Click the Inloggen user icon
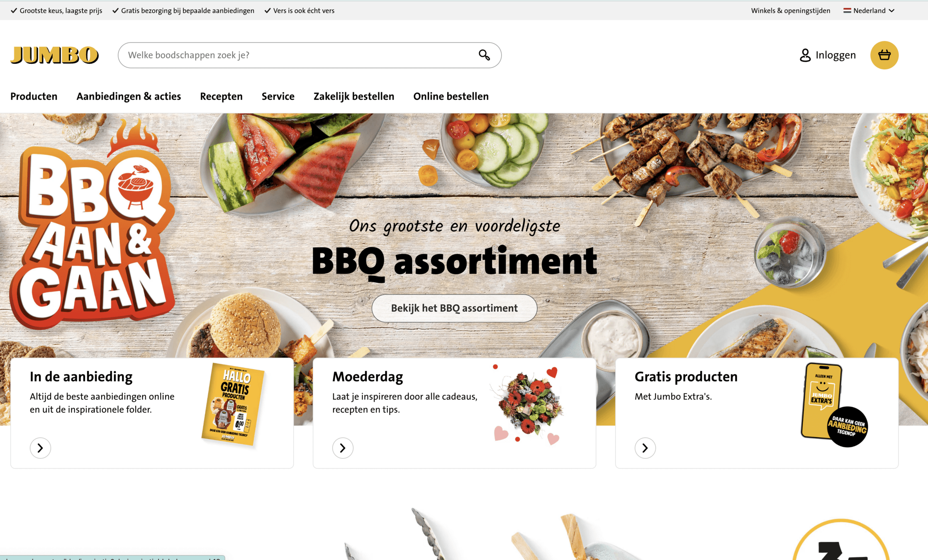 (805, 55)
